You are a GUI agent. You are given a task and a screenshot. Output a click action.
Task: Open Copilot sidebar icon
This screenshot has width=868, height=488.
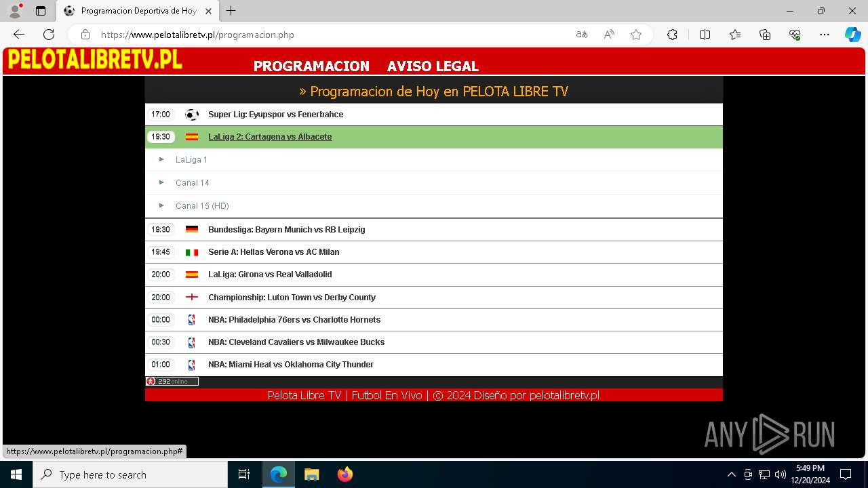pyautogui.click(x=852, y=35)
